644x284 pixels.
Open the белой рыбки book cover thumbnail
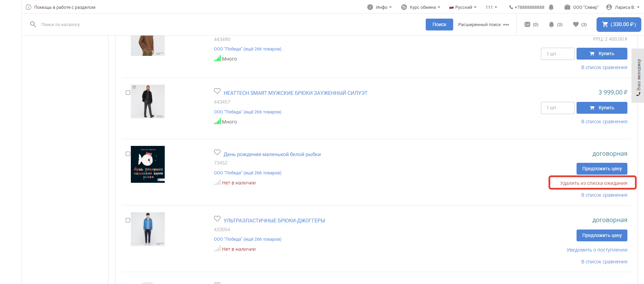148,164
